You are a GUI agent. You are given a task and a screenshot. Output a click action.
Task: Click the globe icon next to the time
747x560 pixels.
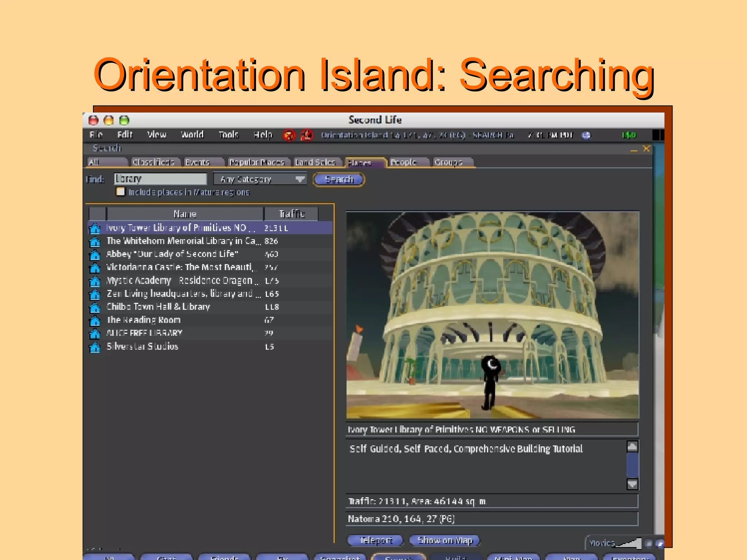586,136
